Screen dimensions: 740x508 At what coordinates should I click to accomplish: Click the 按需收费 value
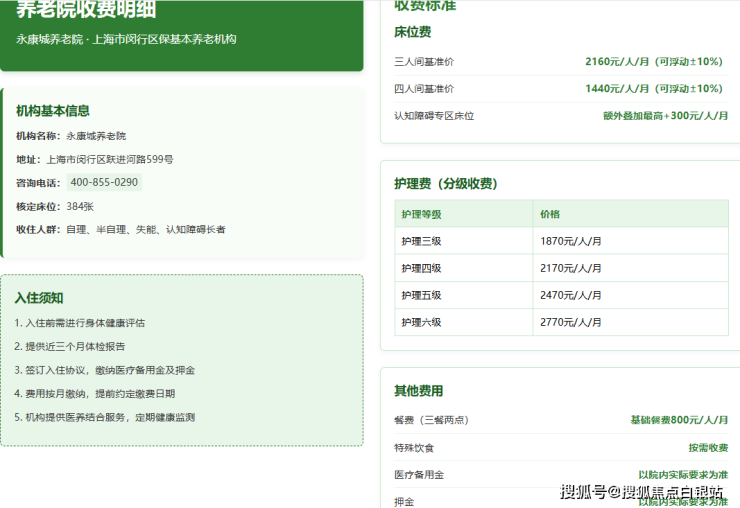(708, 448)
